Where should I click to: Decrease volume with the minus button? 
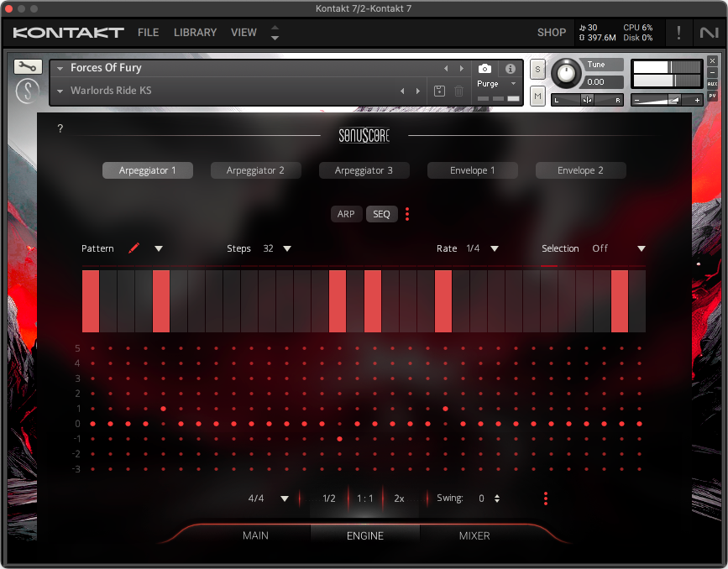(636, 100)
